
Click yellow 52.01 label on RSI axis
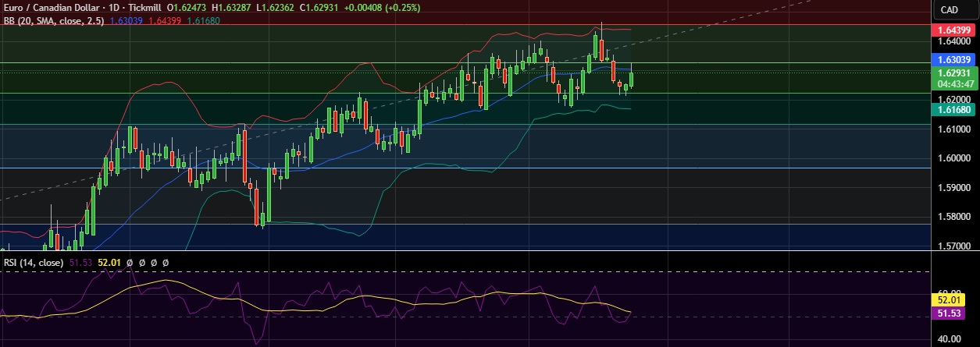pyautogui.click(x=953, y=299)
